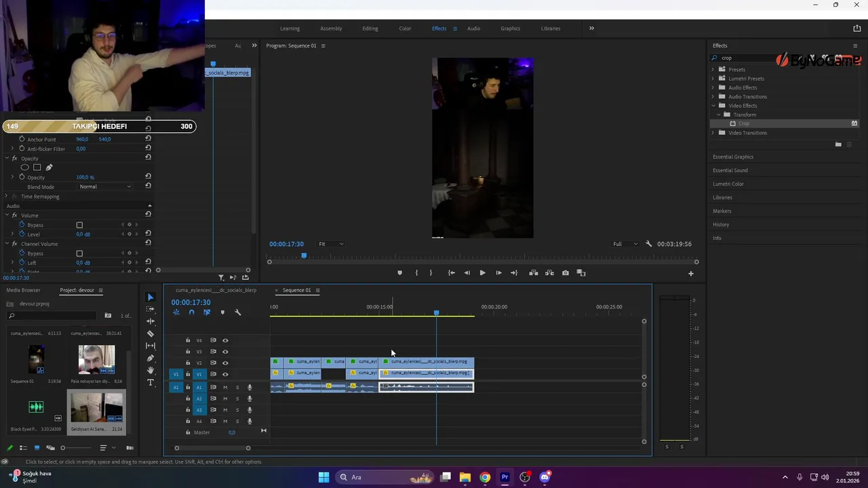Toggle the lock on track V2

click(188, 363)
